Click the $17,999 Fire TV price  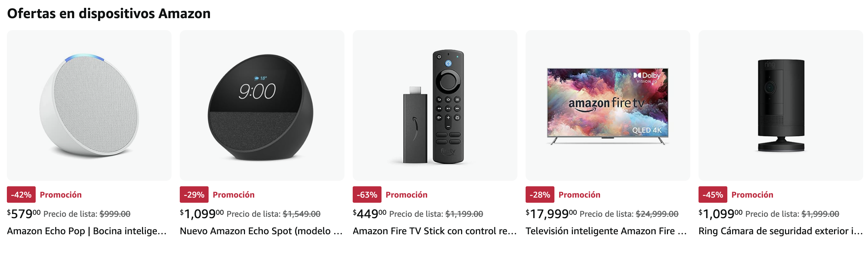551,214
